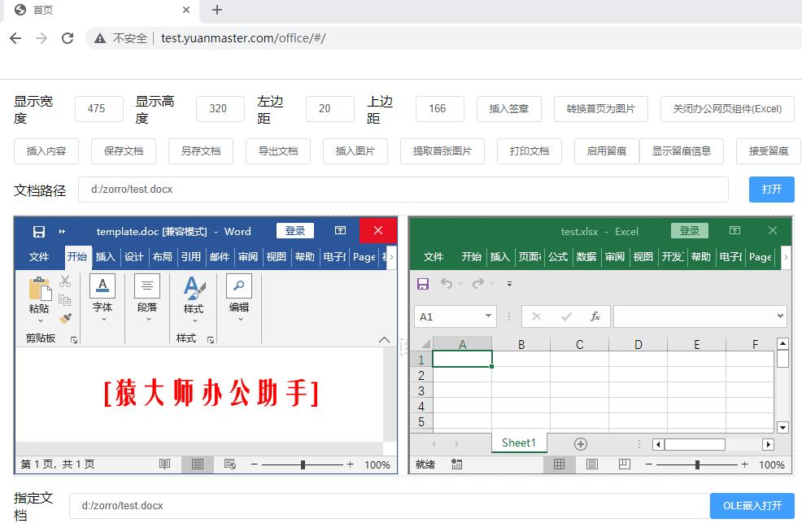This screenshot has height=532, width=802.
Task: Adjust the Excel zoom slider handle
Action: [697, 464]
